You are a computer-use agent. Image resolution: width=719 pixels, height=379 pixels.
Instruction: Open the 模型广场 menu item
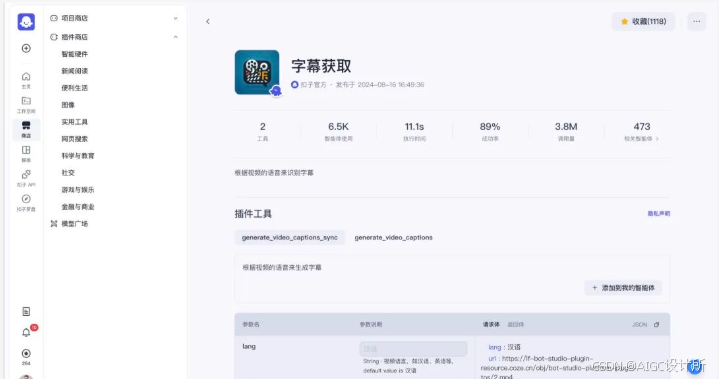click(x=74, y=224)
